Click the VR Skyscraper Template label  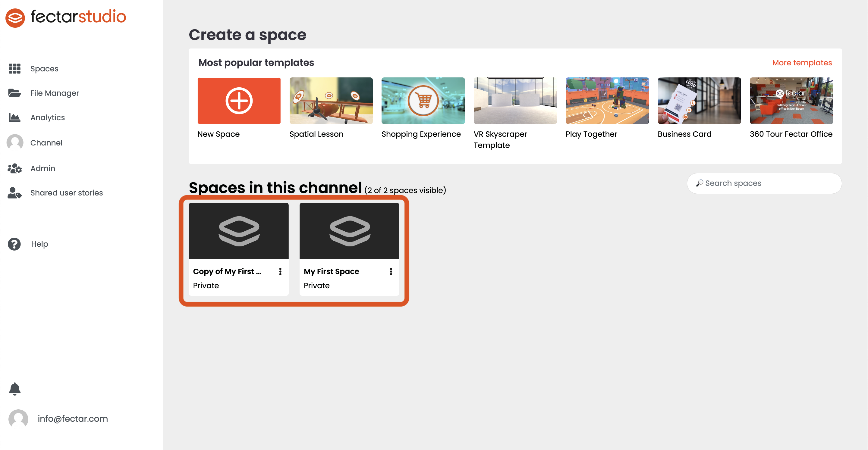click(x=500, y=139)
